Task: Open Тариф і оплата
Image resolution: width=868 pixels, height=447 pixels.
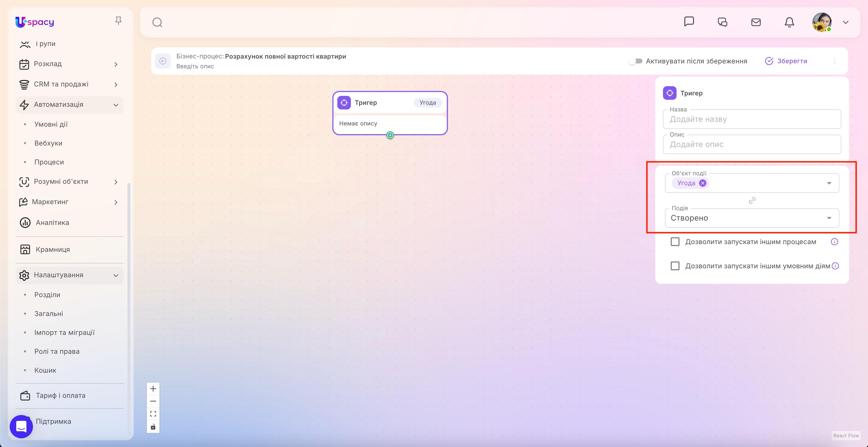Action: (x=61, y=395)
